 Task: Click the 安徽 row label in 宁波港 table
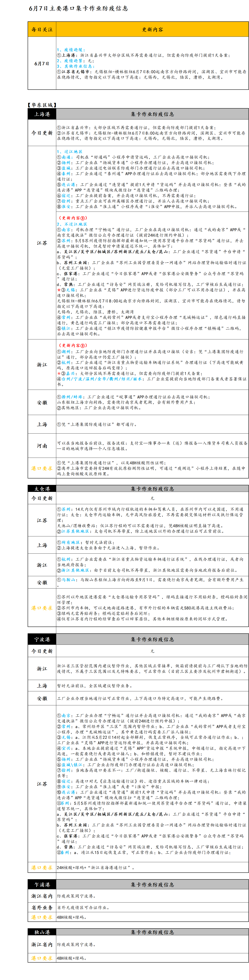click(x=42, y=699)
